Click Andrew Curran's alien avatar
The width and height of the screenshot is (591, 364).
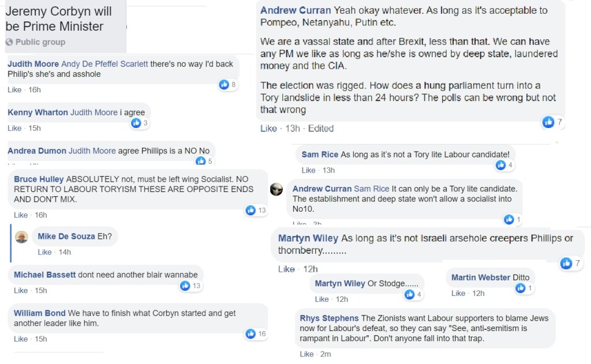[276, 189]
